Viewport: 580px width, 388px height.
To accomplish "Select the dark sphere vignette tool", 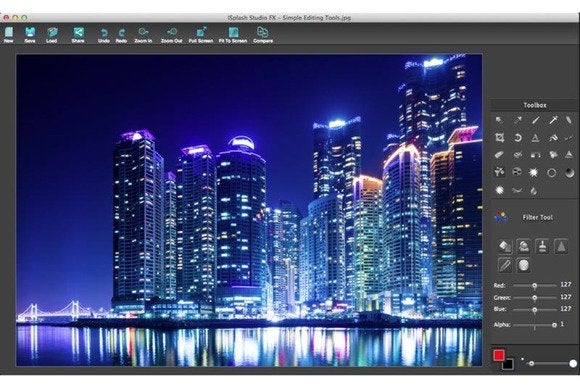I will point(570,172).
